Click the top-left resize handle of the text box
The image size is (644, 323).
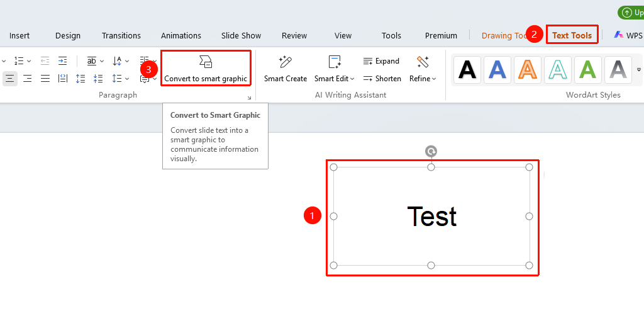tap(333, 167)
